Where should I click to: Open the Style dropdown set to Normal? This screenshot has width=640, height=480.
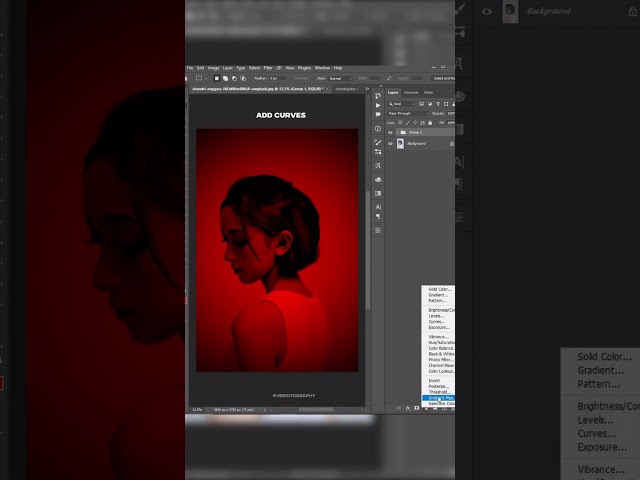[x=340, y=78]
